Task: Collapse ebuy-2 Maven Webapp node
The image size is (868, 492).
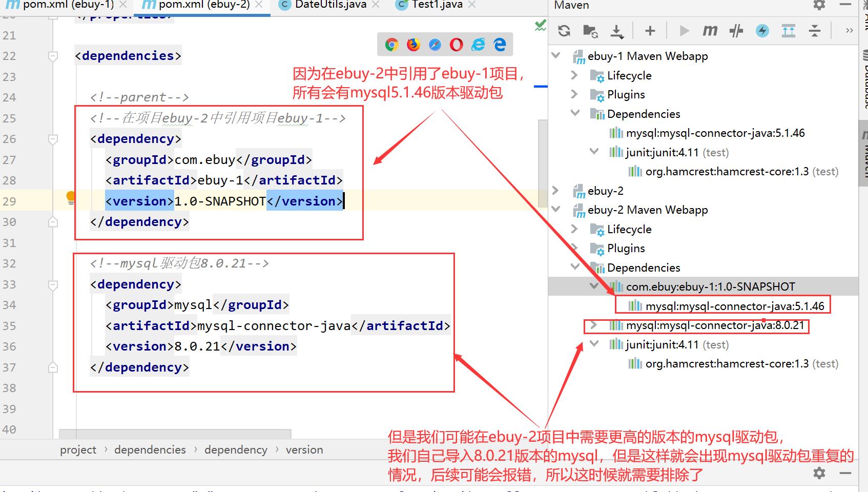Action: pos(556,209)
